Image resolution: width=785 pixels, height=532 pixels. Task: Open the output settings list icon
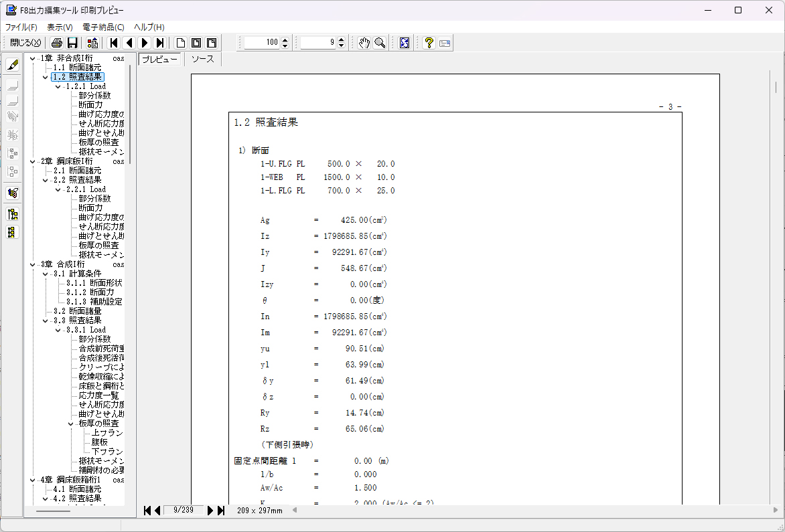pos(92,43)
